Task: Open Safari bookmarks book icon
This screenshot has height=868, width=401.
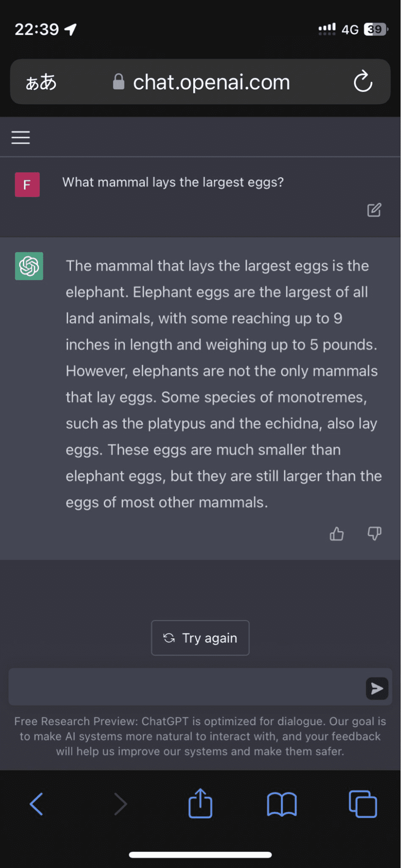Action: tap(282, 804)
